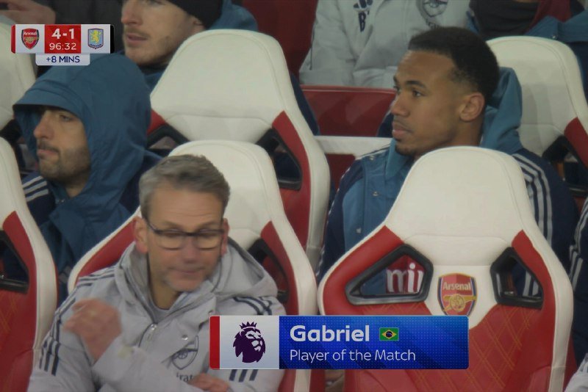The width and height of the screenshot is (588, 392).
Task: Click the Gabriel name caption
Action: coord(329,333)
